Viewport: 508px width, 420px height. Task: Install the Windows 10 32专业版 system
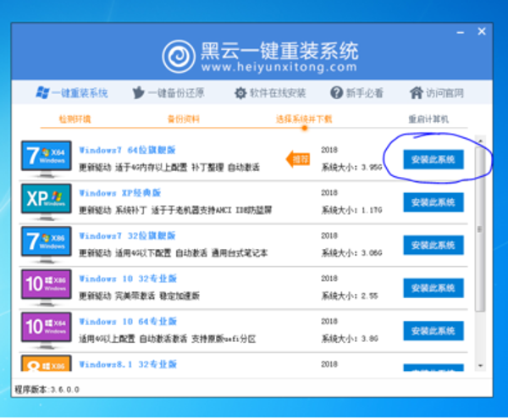point(433,288)
